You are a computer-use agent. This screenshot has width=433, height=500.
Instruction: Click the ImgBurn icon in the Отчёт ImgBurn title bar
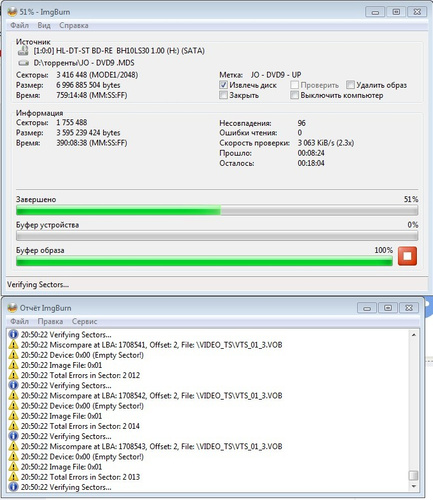(x=12, y=308)
